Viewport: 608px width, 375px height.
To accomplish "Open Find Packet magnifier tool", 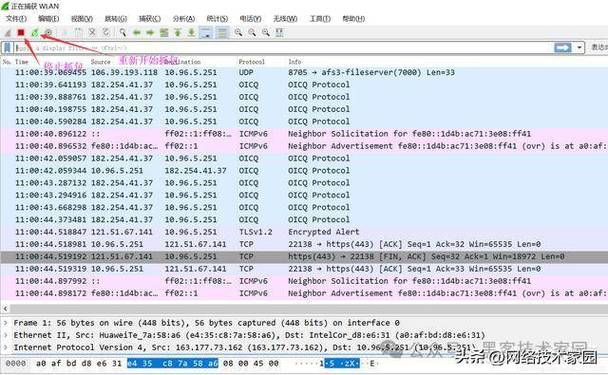I will [123, 33].
